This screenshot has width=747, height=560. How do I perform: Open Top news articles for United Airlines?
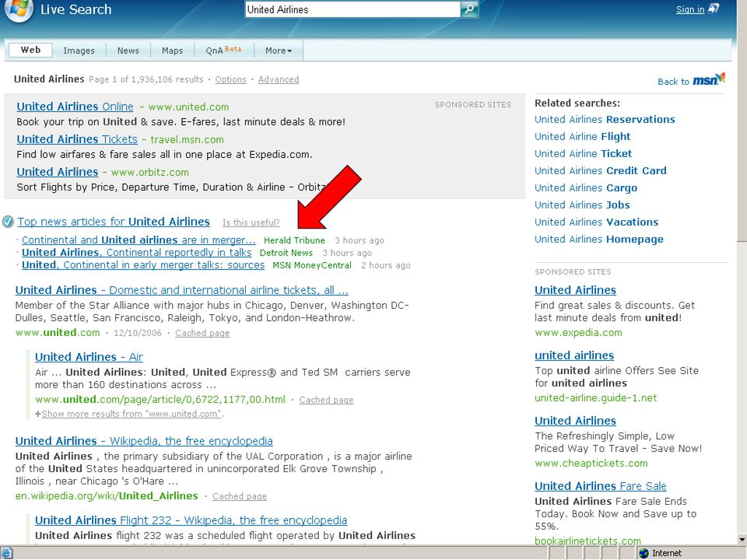point(114,222)
